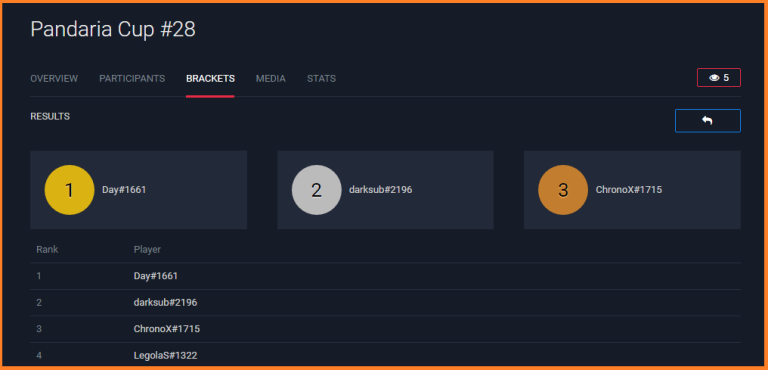Click the gold number 1 medal circle
This screenshot has height=370, width=768.
pos(69,190)
